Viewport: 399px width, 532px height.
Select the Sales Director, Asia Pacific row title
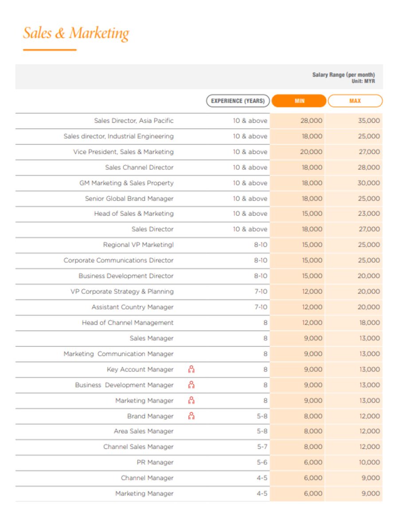[x=134, y=121]
